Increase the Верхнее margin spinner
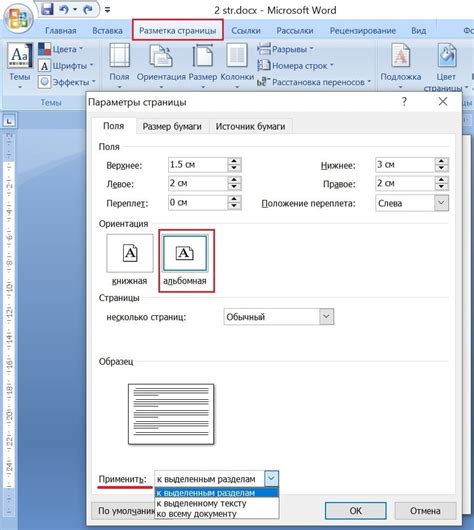Screen dimensions: 474x530 [x=234, y=161]
